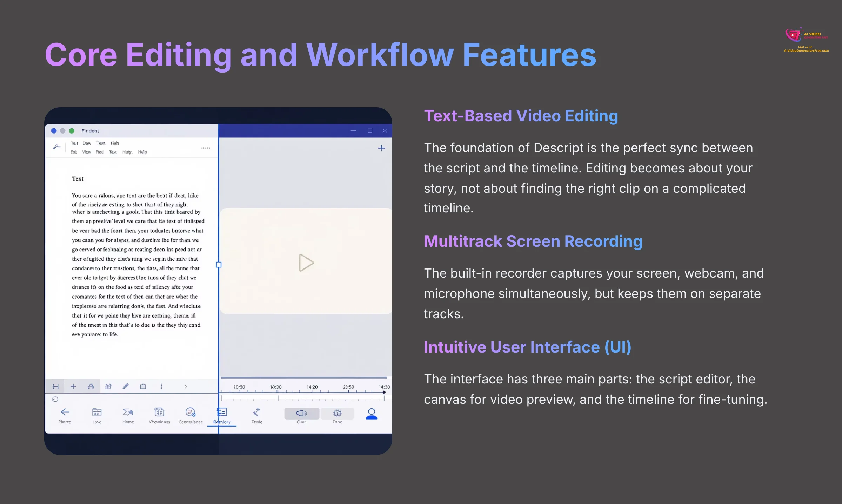842x504 pixels.
Task: Click the plus tool in the editor toolbar
Action: click(73, 387)
